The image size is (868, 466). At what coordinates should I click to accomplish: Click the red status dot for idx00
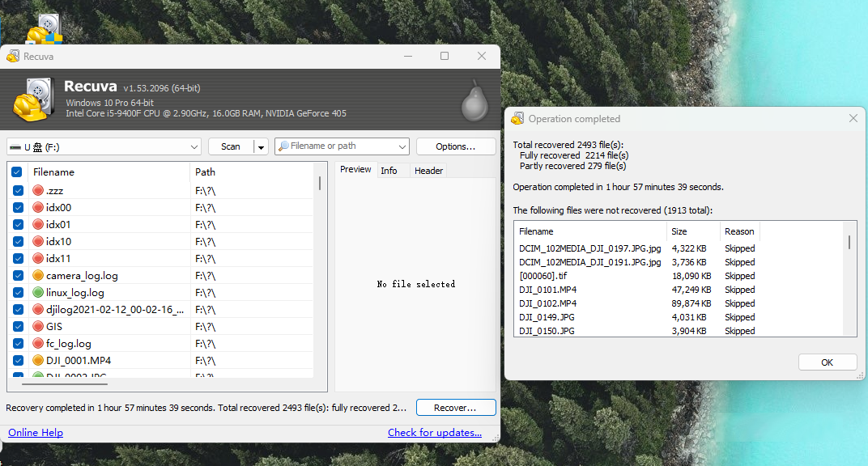tap(37, 207)
